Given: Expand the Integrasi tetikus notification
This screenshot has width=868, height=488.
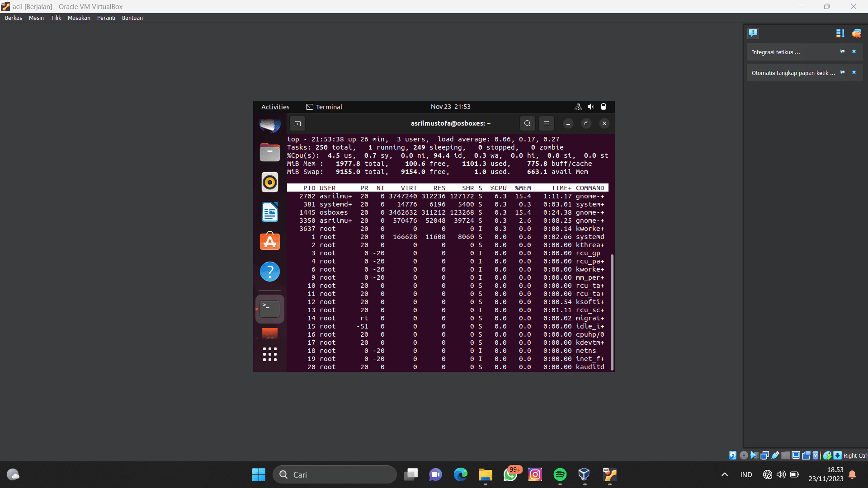Looking at the screenshot, I should 776,52.
